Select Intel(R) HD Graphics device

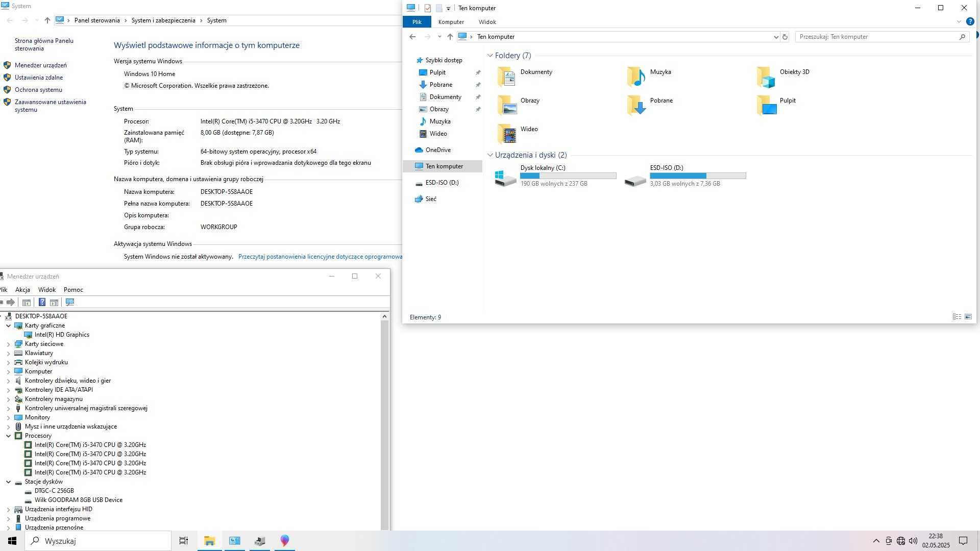[x=62, y=335]
